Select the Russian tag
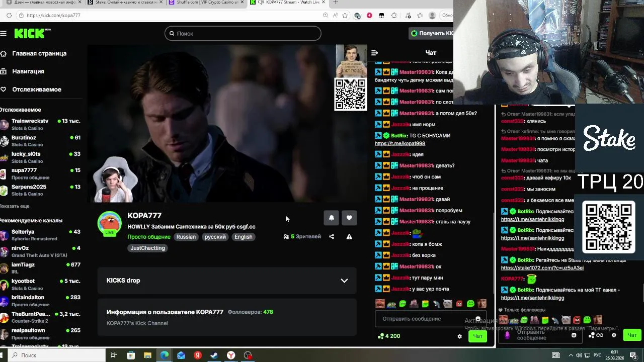 point(186,237)
